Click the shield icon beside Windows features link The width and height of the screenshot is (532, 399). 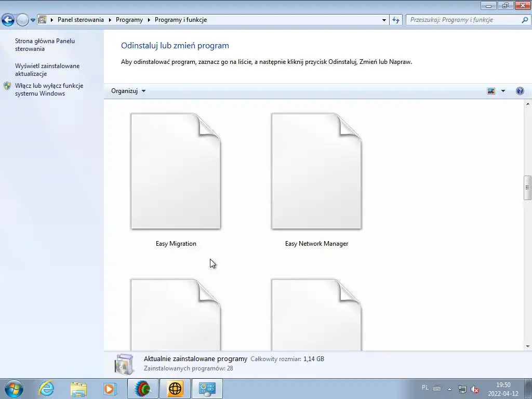(x=7, y=86)
